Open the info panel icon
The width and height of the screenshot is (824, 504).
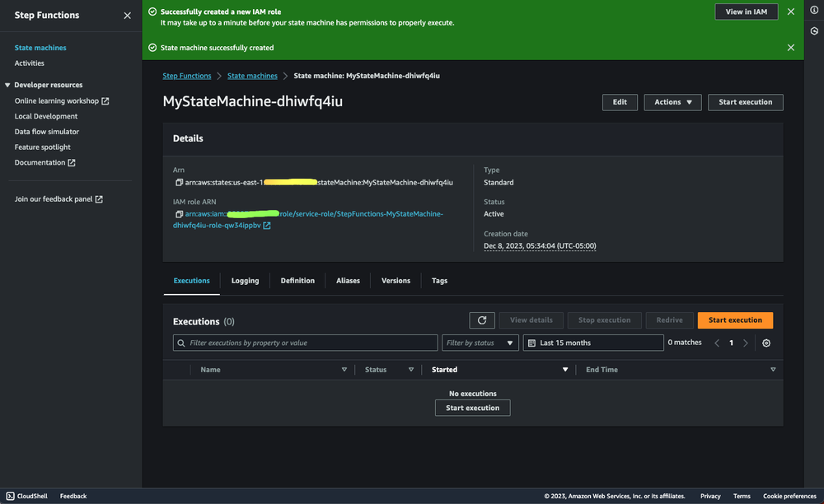tap(814, 10)
